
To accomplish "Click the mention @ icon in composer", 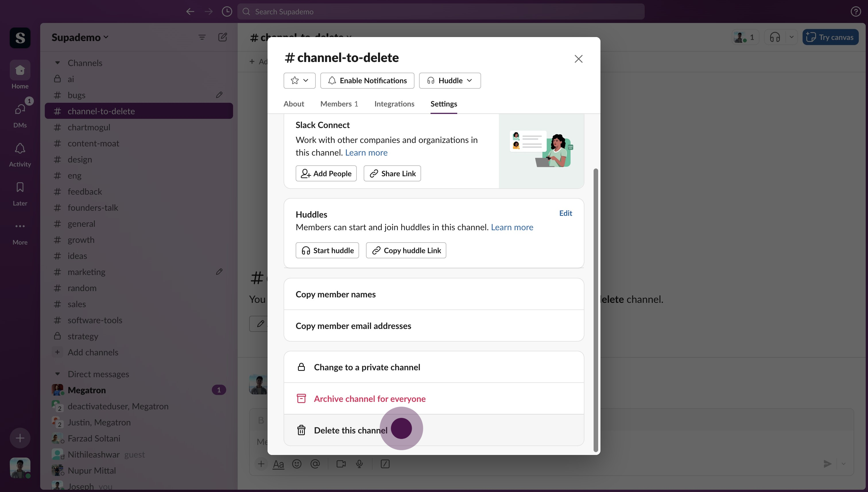I will tap(315, 464).
